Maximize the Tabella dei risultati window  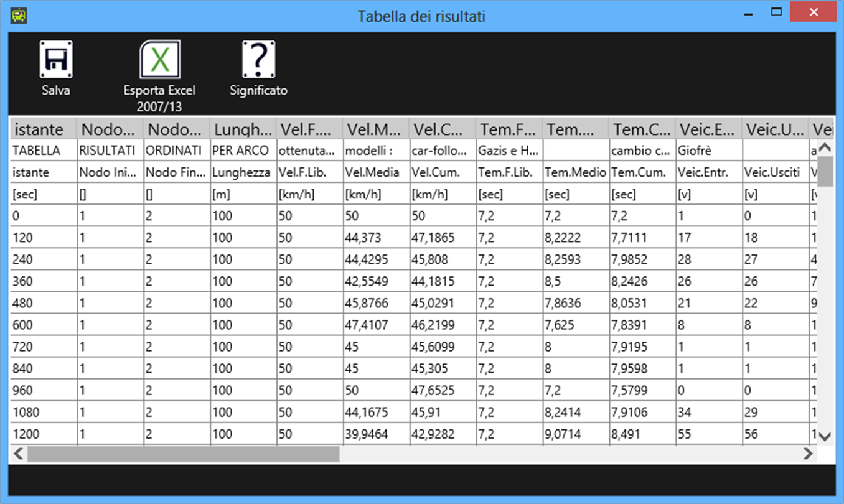click(776, 12)
